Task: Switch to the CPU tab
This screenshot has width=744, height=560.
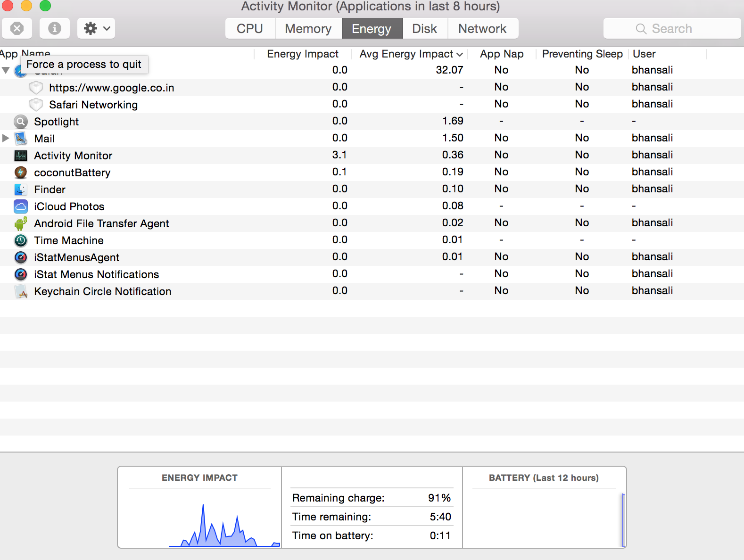Action: click(x=250, y=28)
